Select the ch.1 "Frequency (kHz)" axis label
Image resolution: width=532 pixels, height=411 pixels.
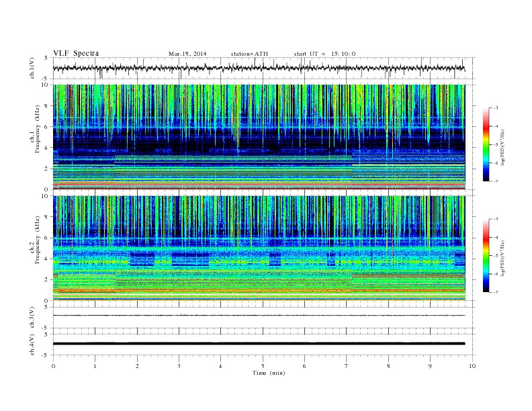click(x=37, y=129)
